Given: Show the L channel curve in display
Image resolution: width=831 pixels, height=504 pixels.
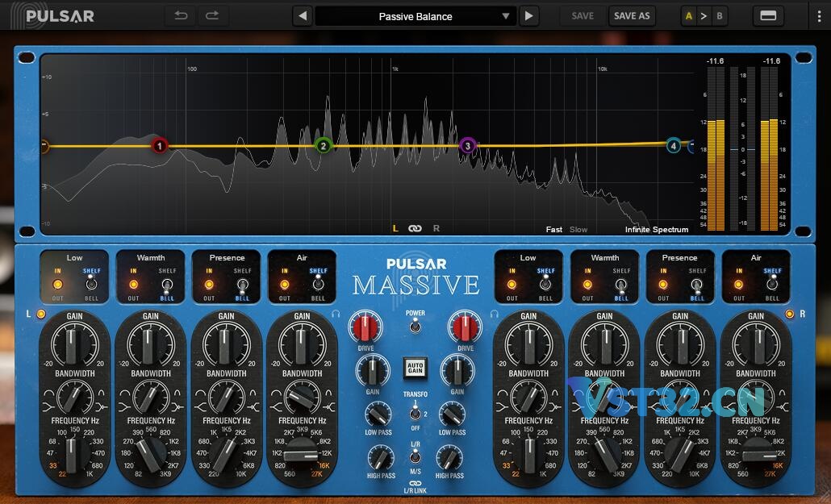Looking at the screenshot, I should 395,228.
